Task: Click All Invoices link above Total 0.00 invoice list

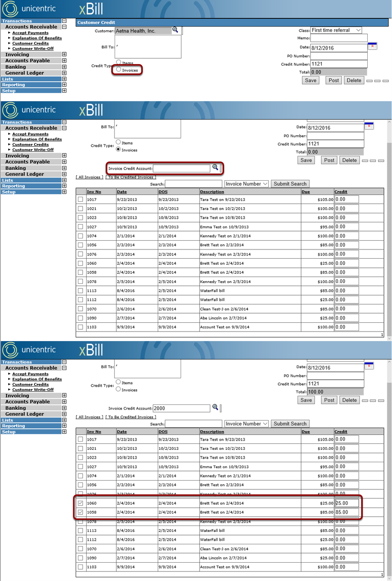Action: click(x=89, y=177)
